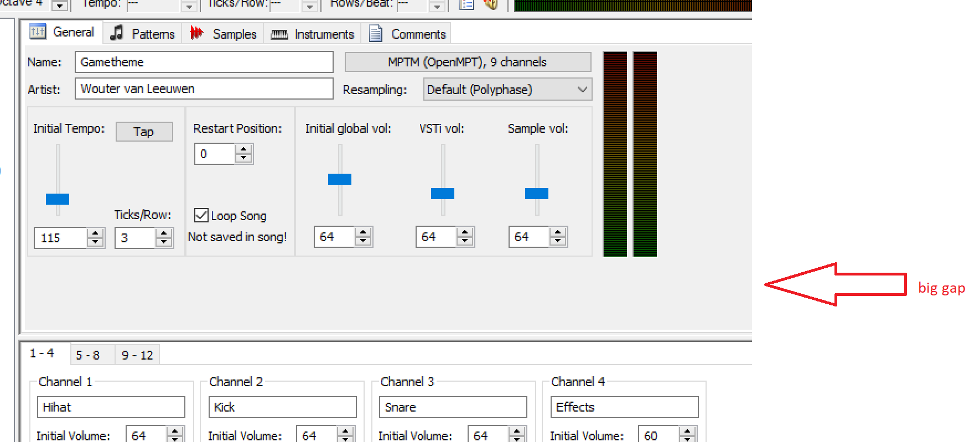The image size is (980, 442).
Task: Decrease Ticks/Row with the spinner down arrow
Action: [x=164, y=242]
